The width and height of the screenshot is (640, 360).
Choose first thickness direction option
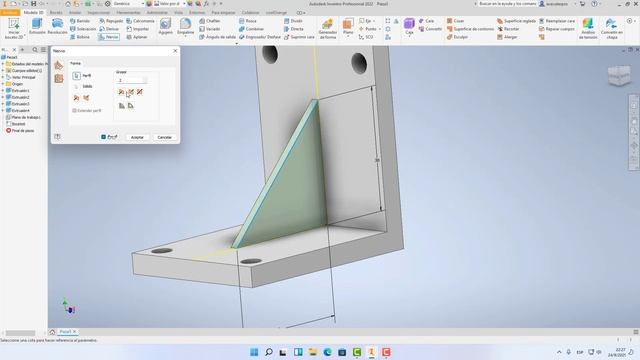[121, 92]
